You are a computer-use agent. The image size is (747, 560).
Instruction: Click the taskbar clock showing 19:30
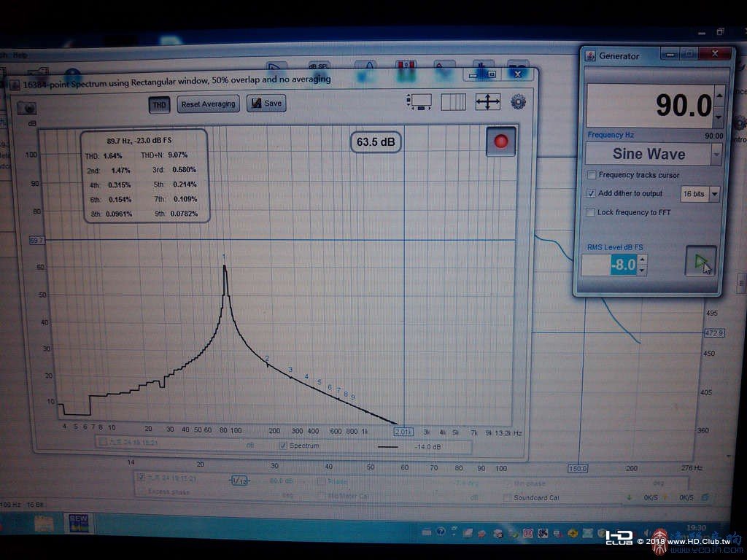(696, 528)
